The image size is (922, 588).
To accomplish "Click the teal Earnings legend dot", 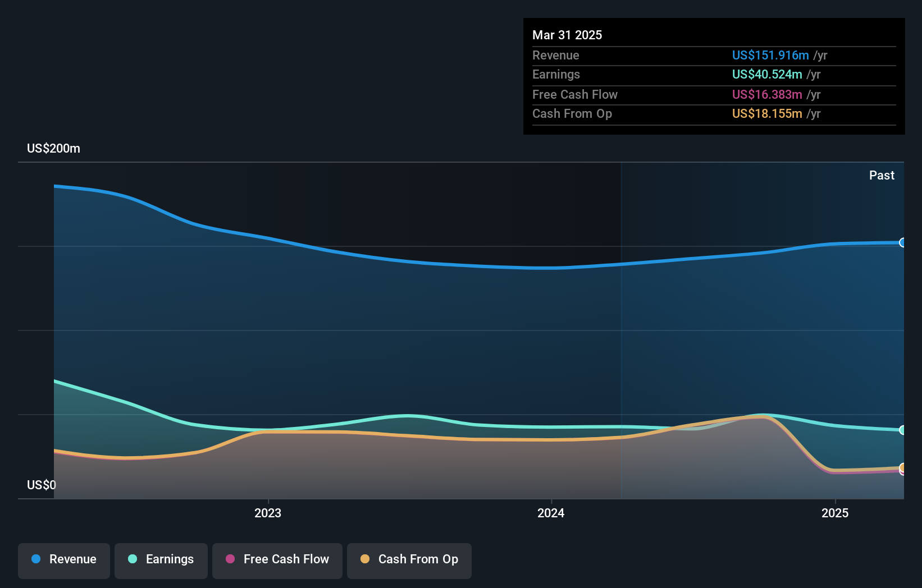I will click(133, 559).
